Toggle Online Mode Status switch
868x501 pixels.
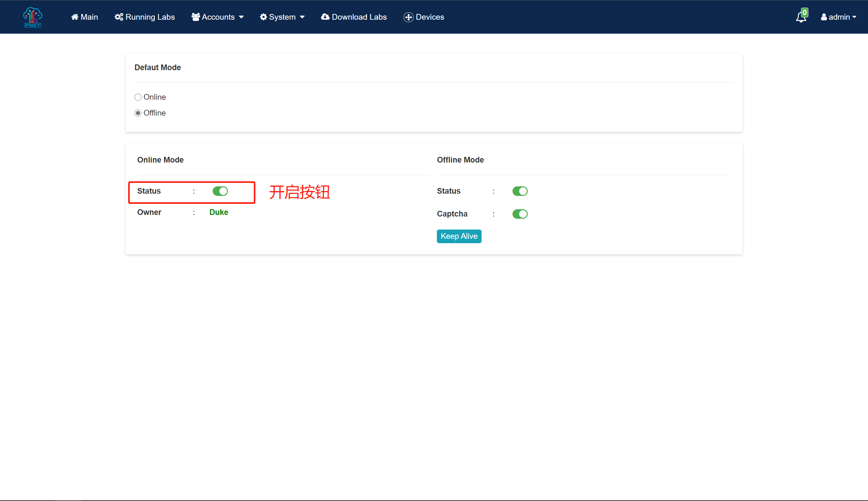pos(220,191)
